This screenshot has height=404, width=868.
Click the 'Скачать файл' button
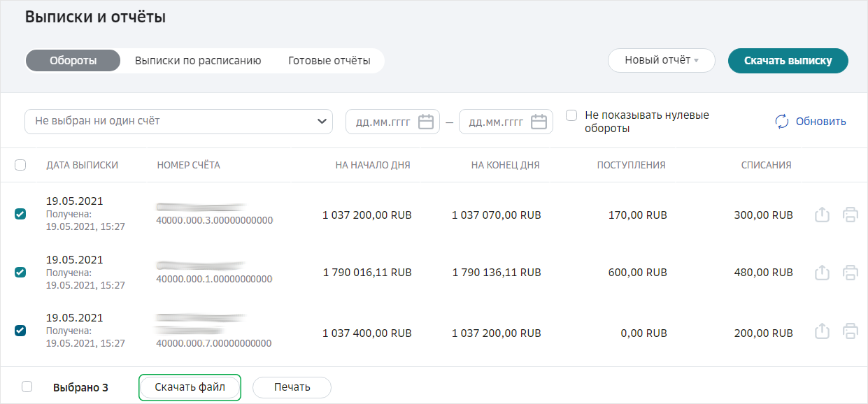coord(190,387)
